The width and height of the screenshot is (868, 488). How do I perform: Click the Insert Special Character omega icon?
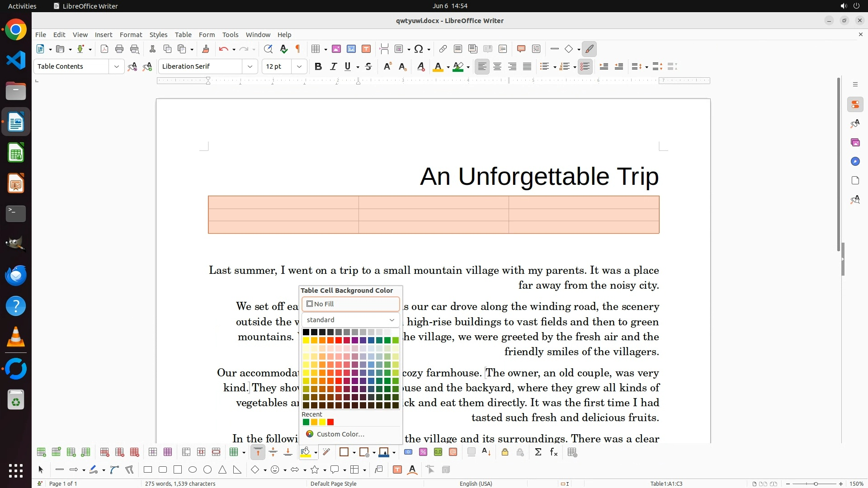[x=419, y=49]
